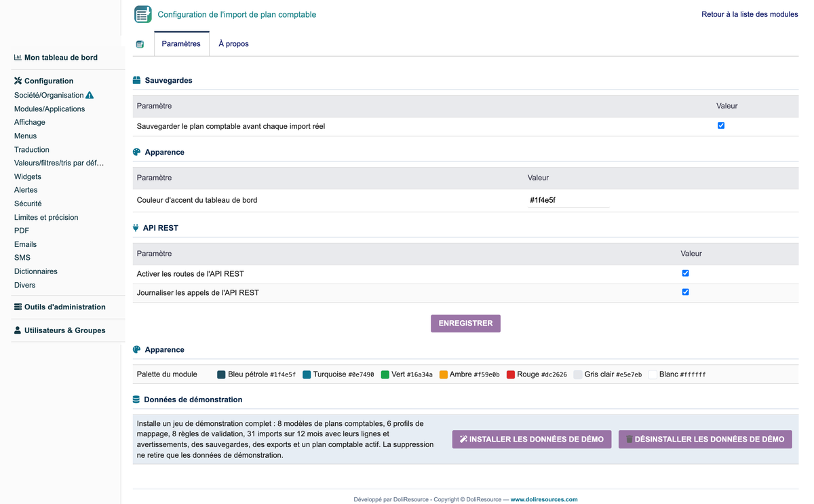
Task: Open the PDF settings link
Action: [22, 231]
